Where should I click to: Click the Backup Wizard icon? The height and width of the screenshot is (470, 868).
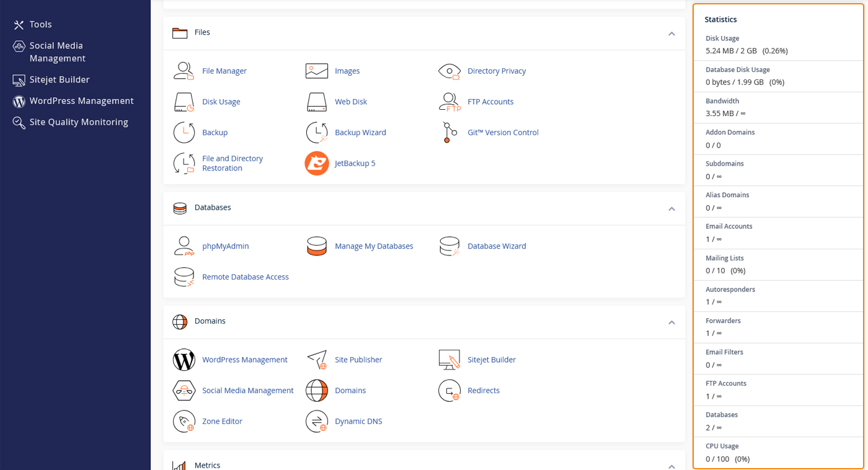click(317, 133)
